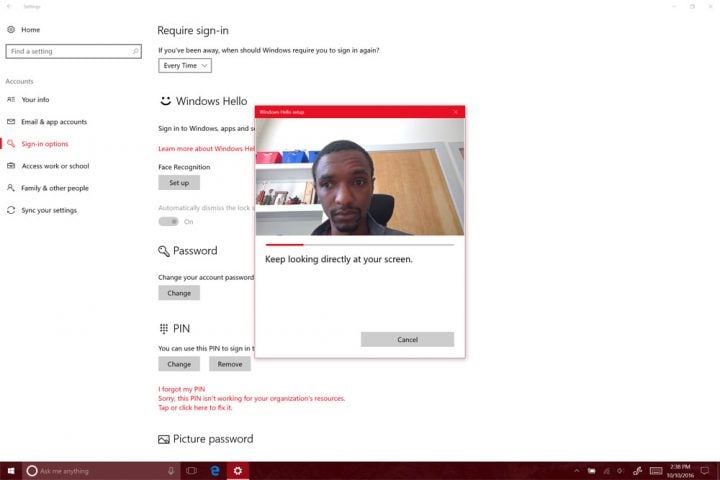Focus the Ask me anything search box
Image resolution: width=720 pixels, height=480 pixels.
click(x=101, y=471)
